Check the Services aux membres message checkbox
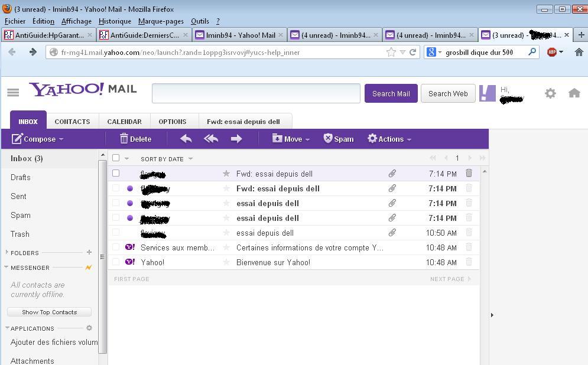The width and height of the screenshot is (588, 365). [116, 247]
